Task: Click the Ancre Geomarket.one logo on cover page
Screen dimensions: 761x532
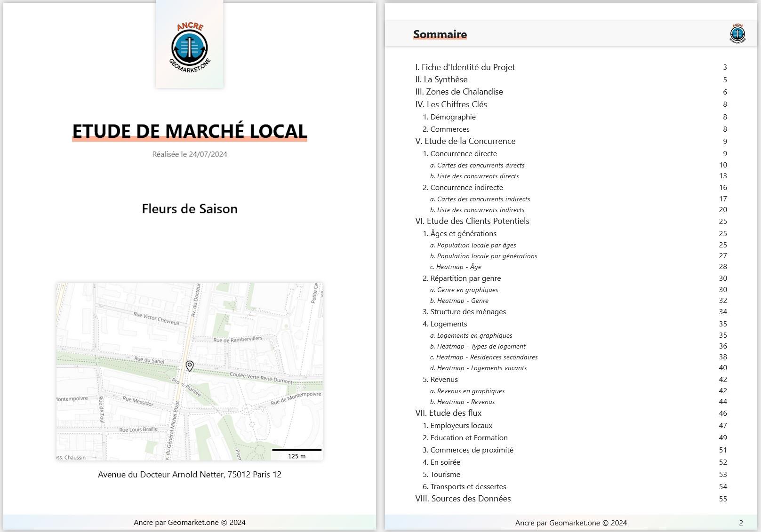Action: [x=190, y=47]
